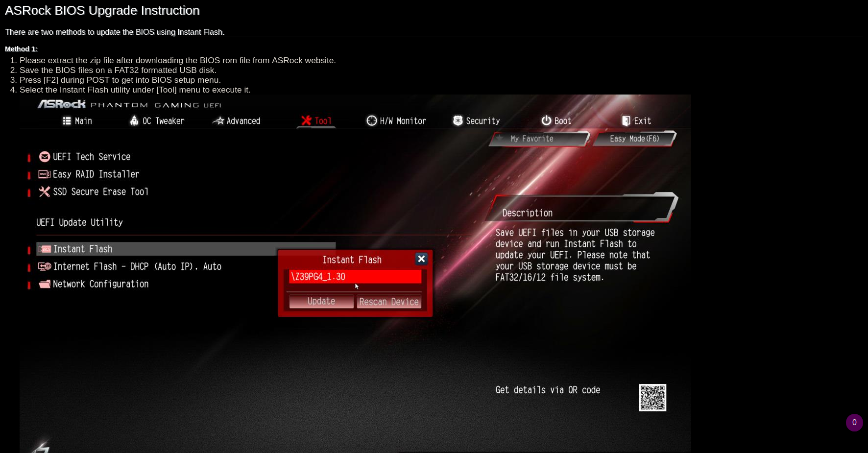Click the H/W Monitor gauge icon
This screenshot has width=868, height=453.
coord(372,120)
